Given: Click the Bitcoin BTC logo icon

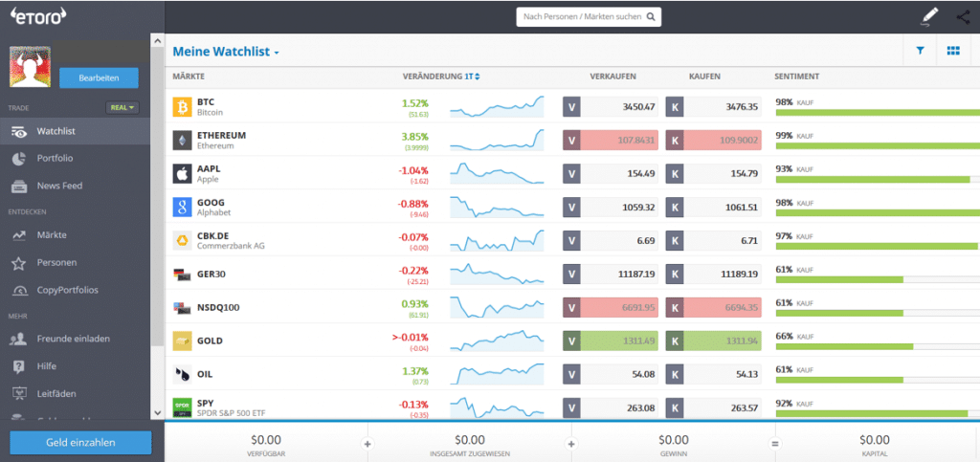Looking at the screenshot, I should point(181,107).
